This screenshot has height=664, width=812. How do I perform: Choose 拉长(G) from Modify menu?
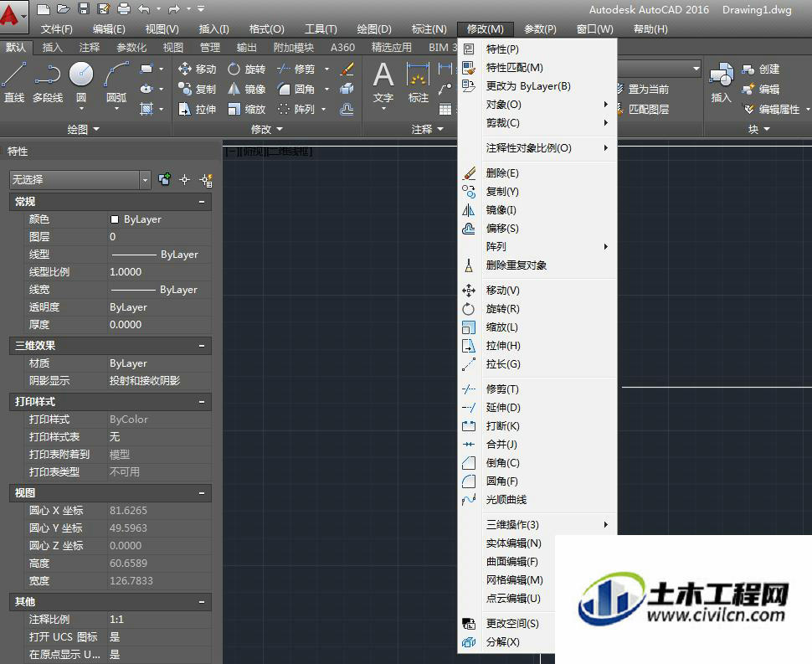click(x=537, y=364)
